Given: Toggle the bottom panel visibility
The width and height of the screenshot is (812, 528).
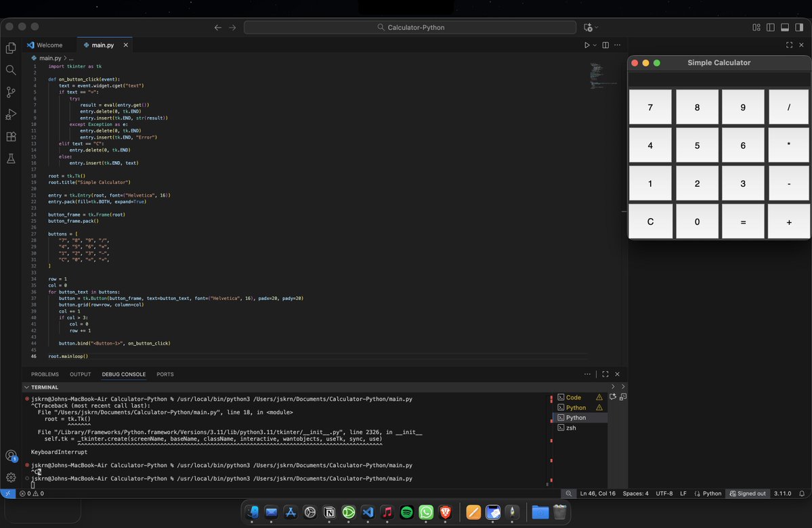Looking at the screenshot, I should click(x=785, y=28).
